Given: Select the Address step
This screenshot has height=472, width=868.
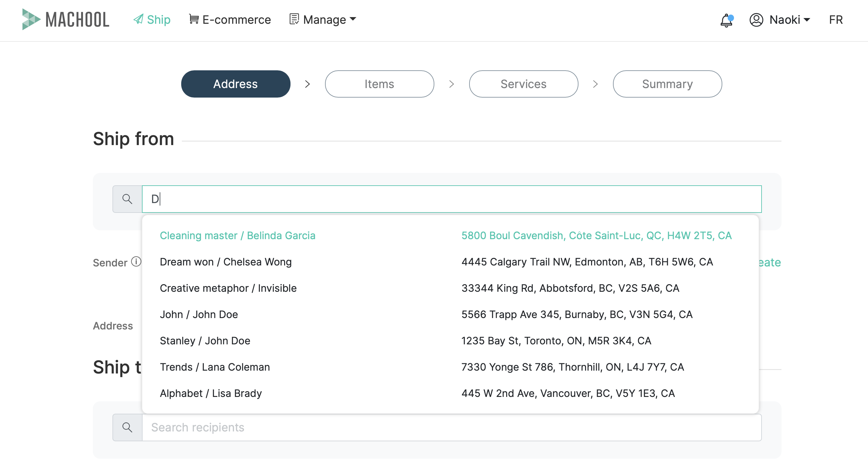Looking at the screenshot, I should tap(236, 84).
